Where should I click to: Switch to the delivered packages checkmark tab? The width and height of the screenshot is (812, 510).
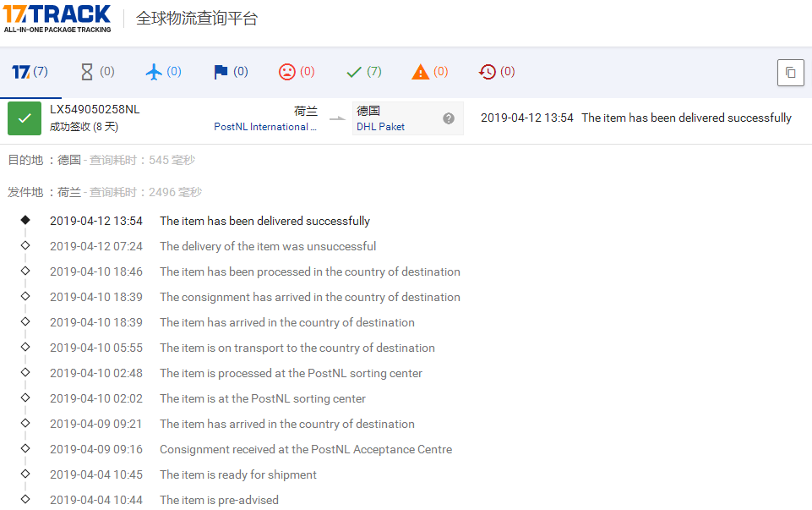coord(352,71)
